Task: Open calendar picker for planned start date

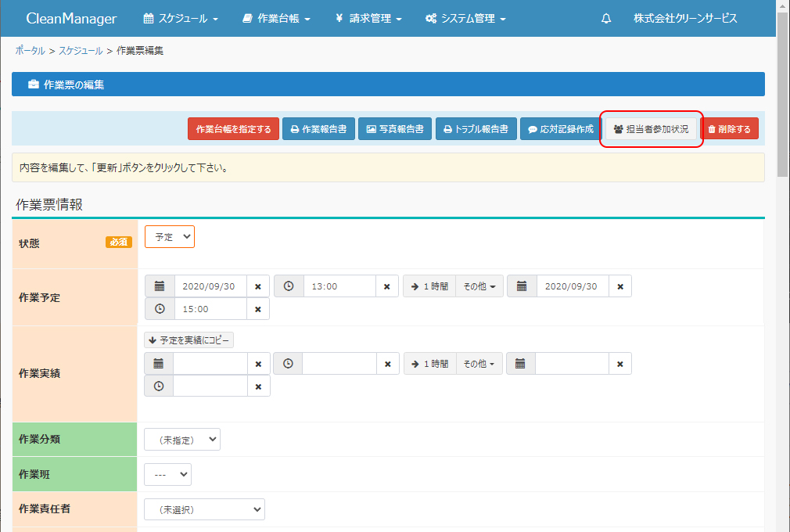Action: 160,286
